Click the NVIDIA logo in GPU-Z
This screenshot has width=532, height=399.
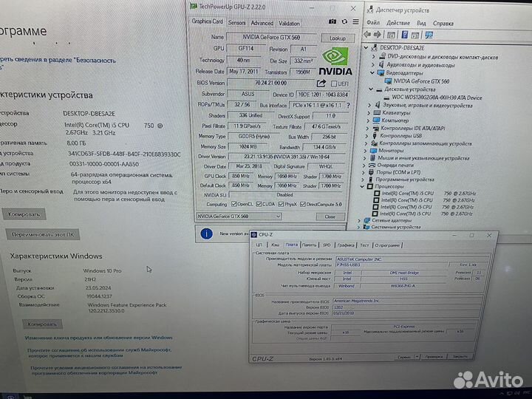tap(335, 61)
